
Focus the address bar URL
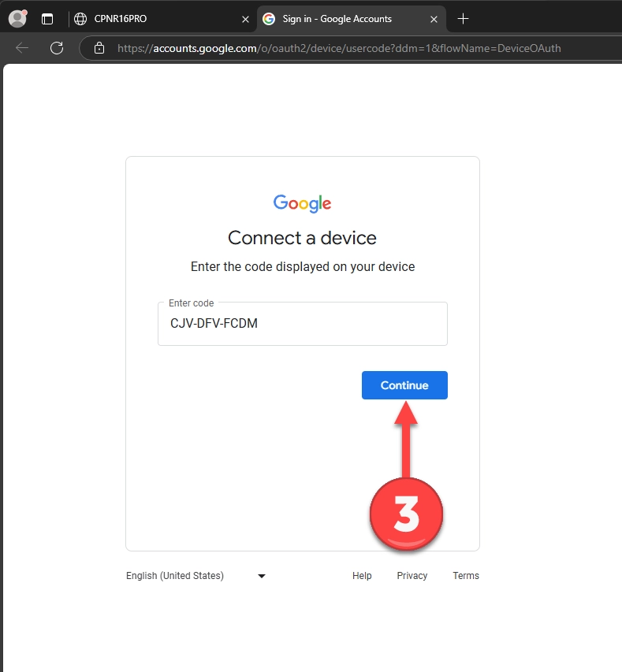click(x=339, y=48)
